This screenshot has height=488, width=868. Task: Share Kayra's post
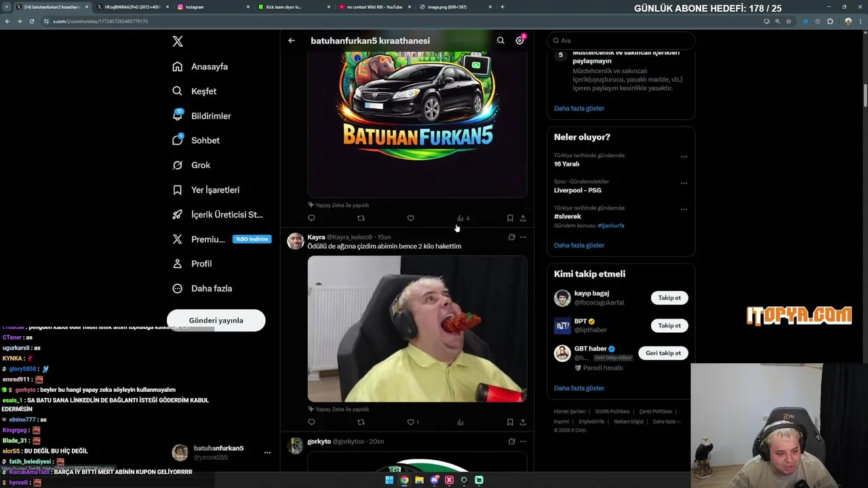pyautogui.click(x=523, y=422)
